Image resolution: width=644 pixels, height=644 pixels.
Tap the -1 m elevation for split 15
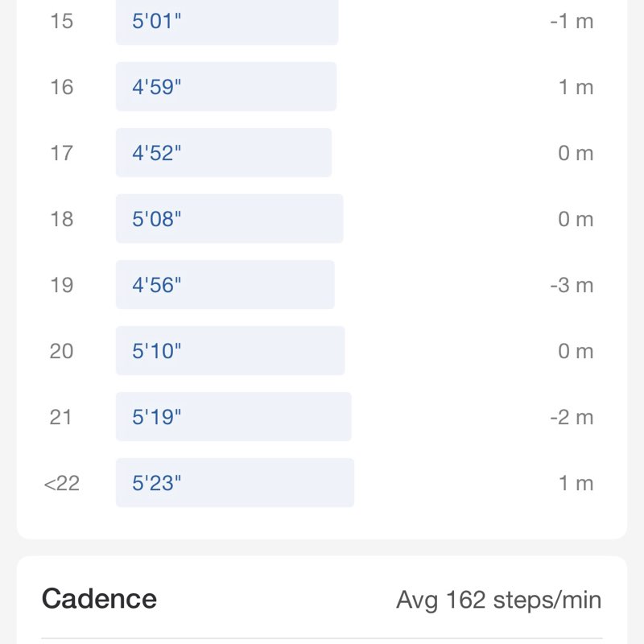point(572,21)
